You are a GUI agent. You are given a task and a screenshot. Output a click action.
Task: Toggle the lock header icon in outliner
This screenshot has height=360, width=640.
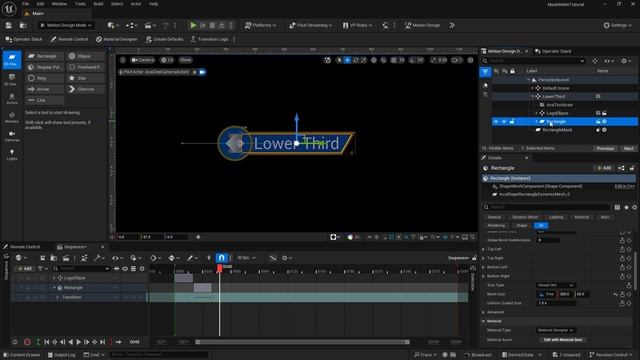click(x=512, y=71)
